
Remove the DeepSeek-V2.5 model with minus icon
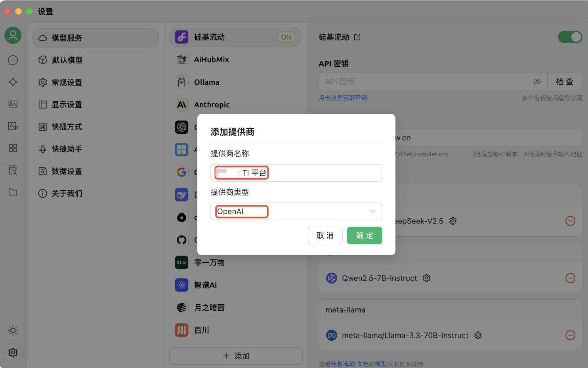[x=570, y=221]
